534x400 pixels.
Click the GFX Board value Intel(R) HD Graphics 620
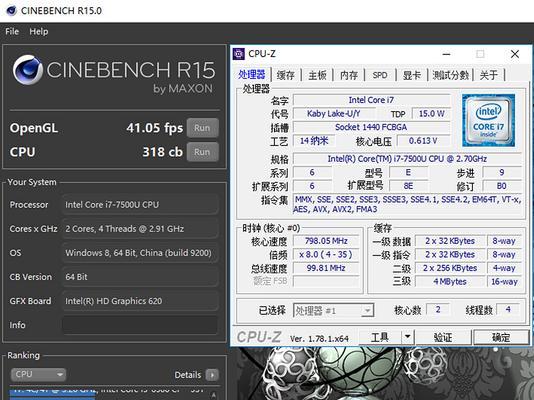(x=140, y=301)
